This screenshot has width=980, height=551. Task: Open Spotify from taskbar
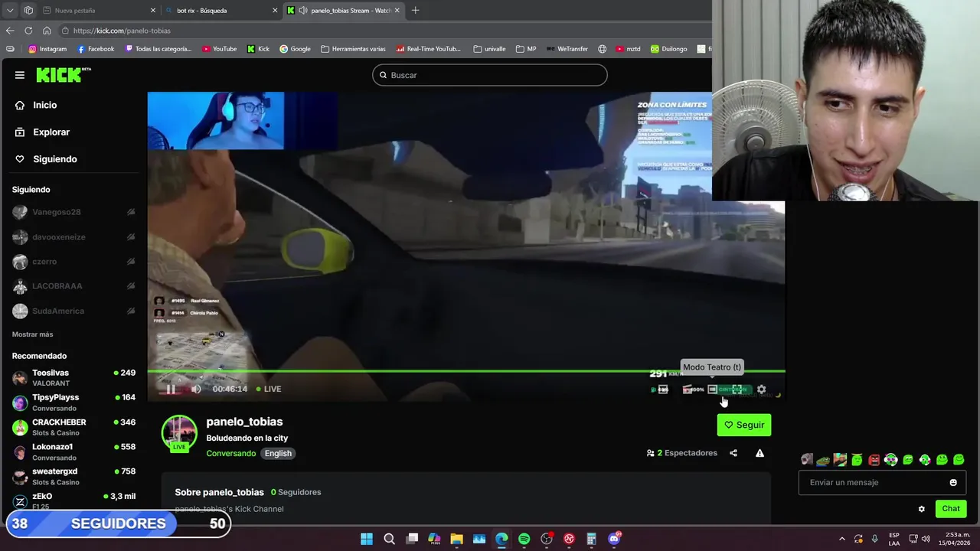(x=524, y=539)
